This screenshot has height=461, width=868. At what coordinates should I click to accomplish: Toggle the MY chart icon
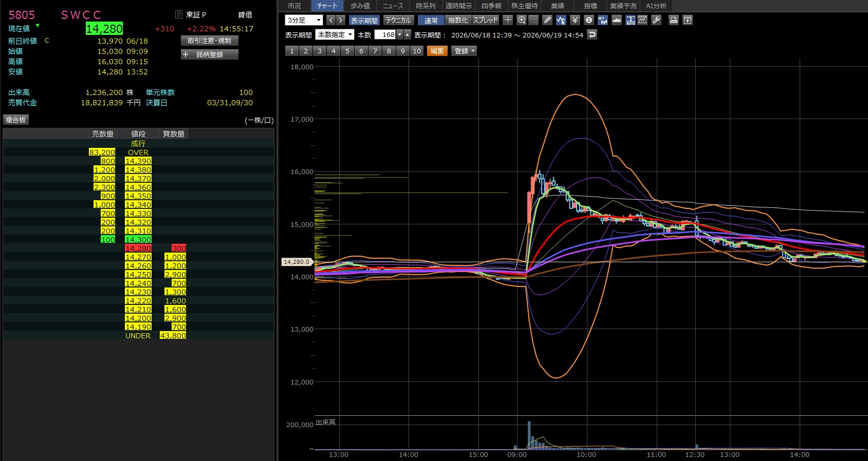coord(603,20)
